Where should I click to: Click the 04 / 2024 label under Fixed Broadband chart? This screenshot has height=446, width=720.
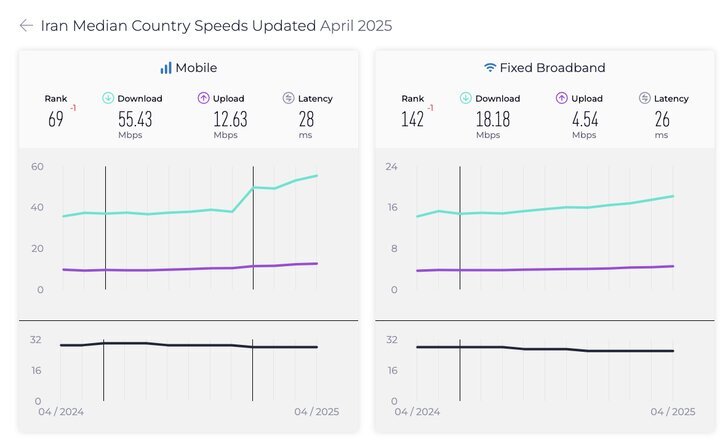coord(417,412)
